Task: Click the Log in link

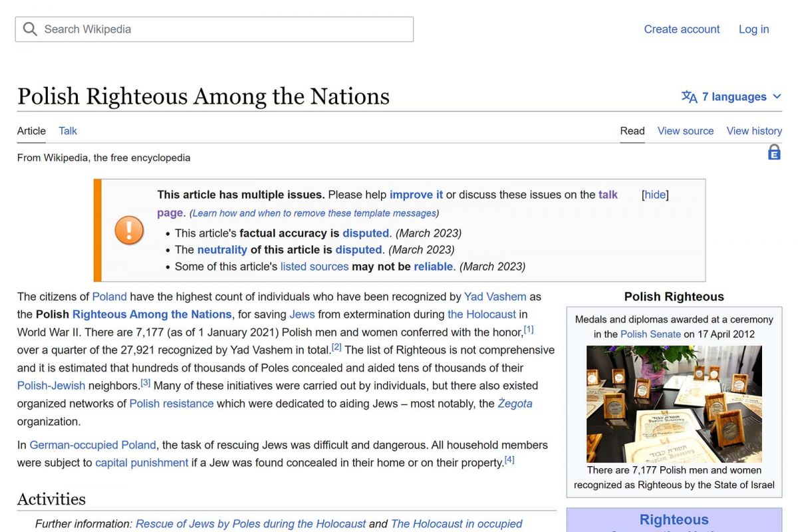Action: (x=753, y=29)
